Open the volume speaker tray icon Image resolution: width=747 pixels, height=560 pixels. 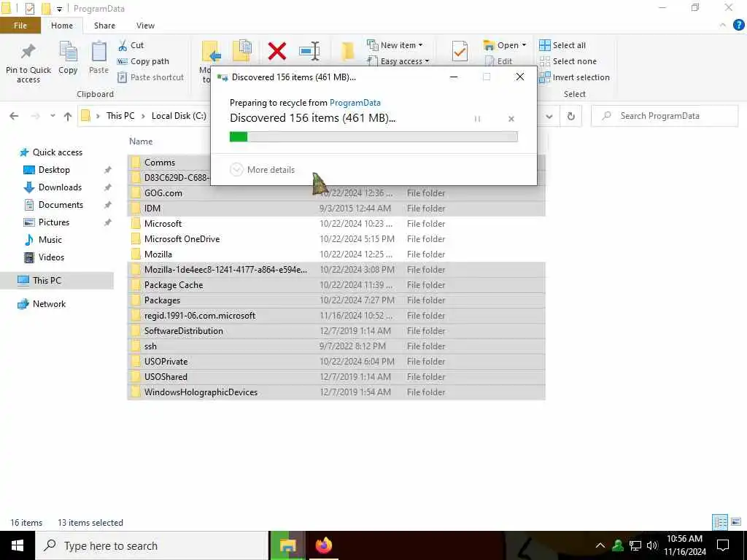tap(652, 545)
